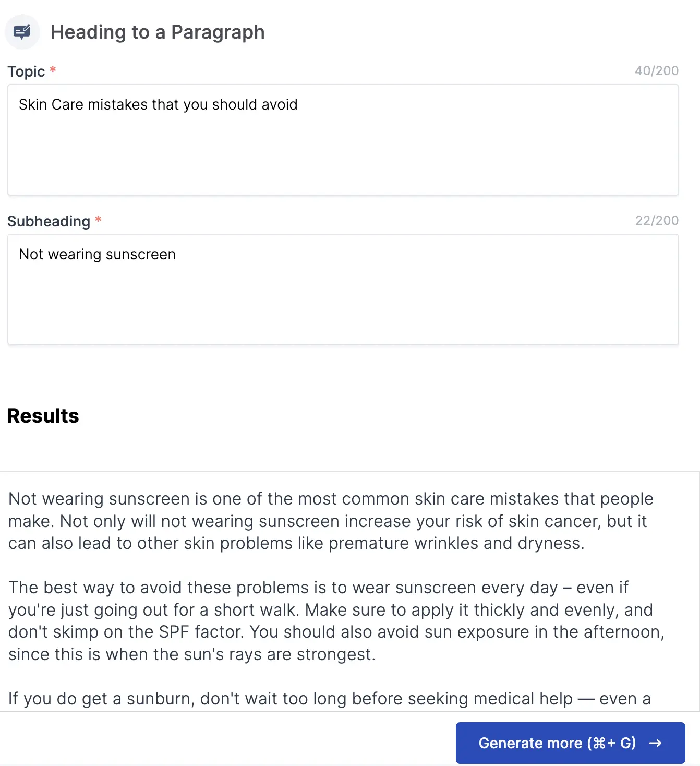Click the Topic field label
The height and width of the screenshot is (766, 700).
26,71
